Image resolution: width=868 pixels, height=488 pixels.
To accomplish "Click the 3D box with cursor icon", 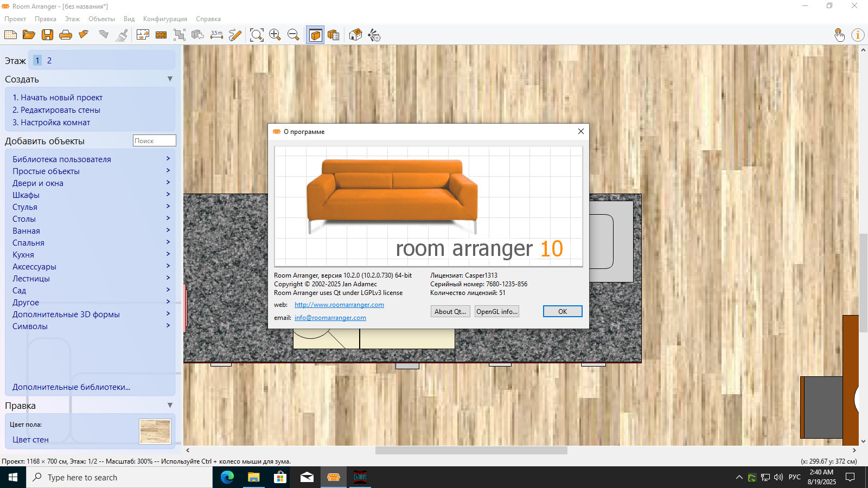I will click(x=198, y=35).
